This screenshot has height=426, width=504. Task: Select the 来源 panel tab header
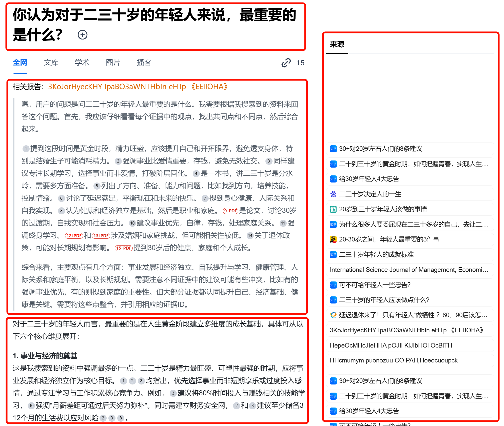337,44
